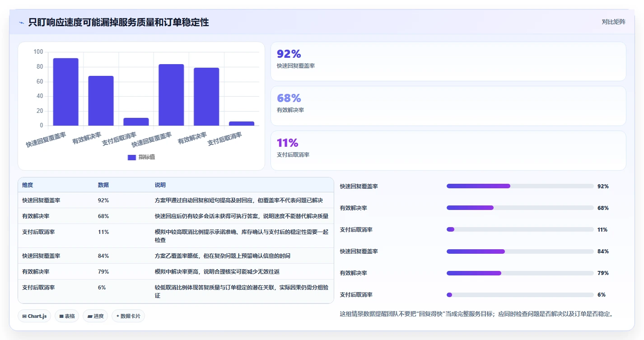This screenshot has width=644, height=340.
Task: Click the 说明 table column header
Action: 160,185
